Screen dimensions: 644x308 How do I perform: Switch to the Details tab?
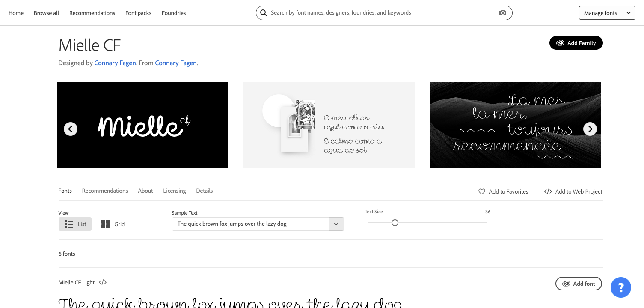[x=205, y=191]
